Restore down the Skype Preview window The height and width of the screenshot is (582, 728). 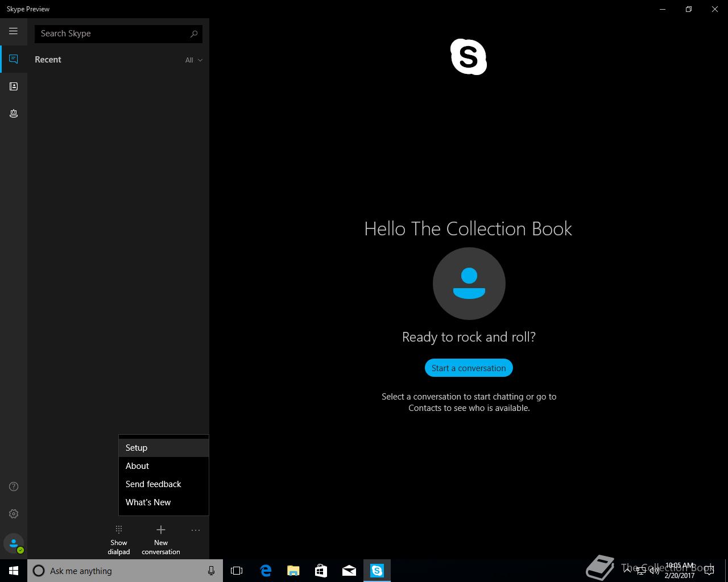pos(689,9)
